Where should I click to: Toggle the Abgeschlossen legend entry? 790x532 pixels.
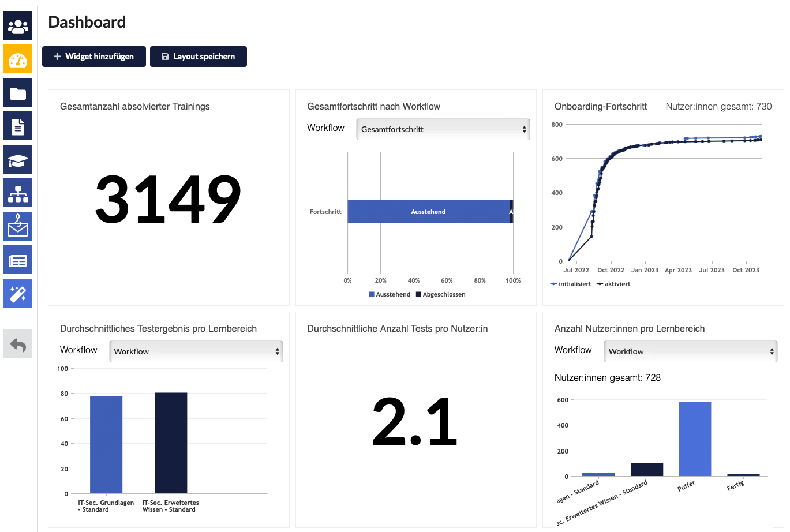pyautogui.click(x=440, y=294)
